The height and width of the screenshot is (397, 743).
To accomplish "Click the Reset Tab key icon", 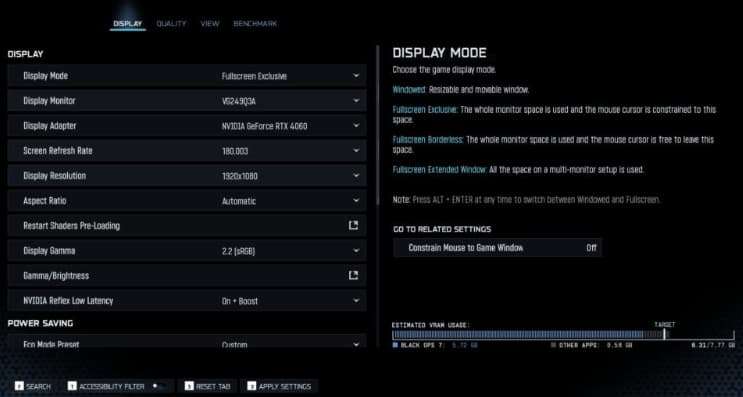I will click(x=189, y=386).
